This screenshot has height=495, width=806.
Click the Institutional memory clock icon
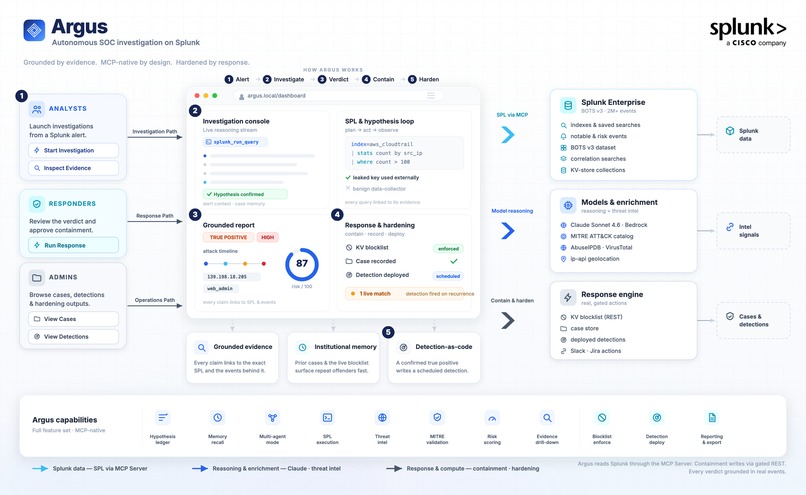[x=302, y=348]
